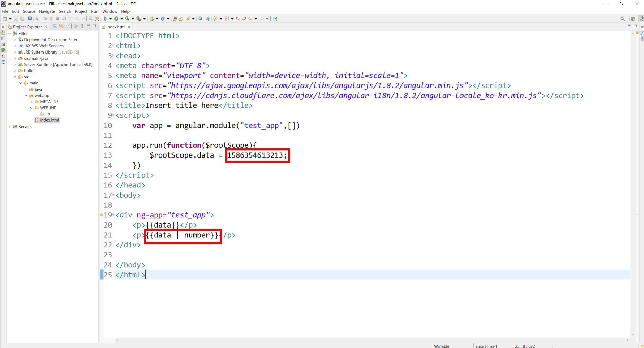Image resolution: width=644 pixels, height=348 pixels.
Task: Open the Source menu
Action: click(29, 11)
